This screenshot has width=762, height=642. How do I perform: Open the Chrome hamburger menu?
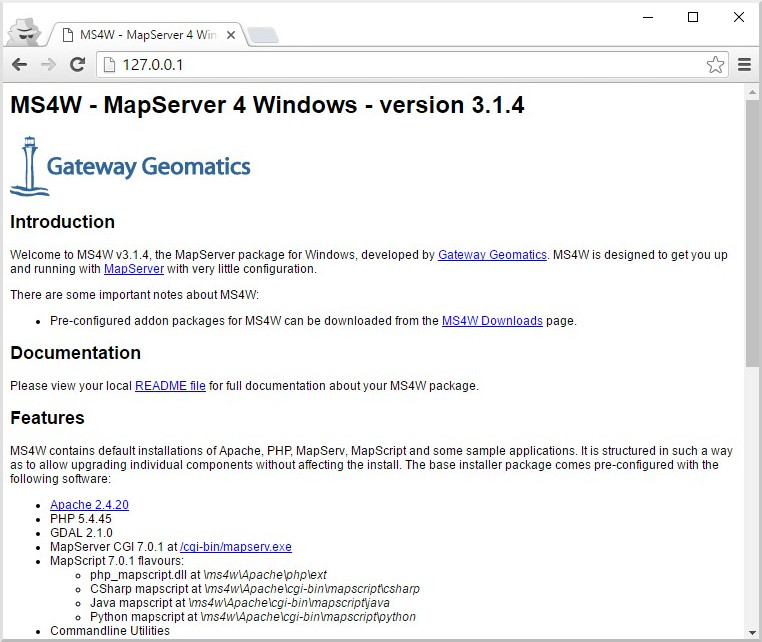point(744,65)
